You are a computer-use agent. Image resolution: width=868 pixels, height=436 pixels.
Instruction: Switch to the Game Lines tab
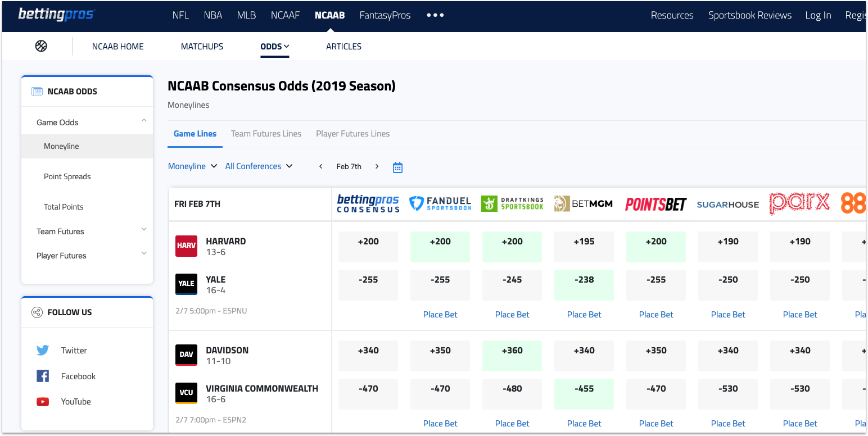(195, 134)
